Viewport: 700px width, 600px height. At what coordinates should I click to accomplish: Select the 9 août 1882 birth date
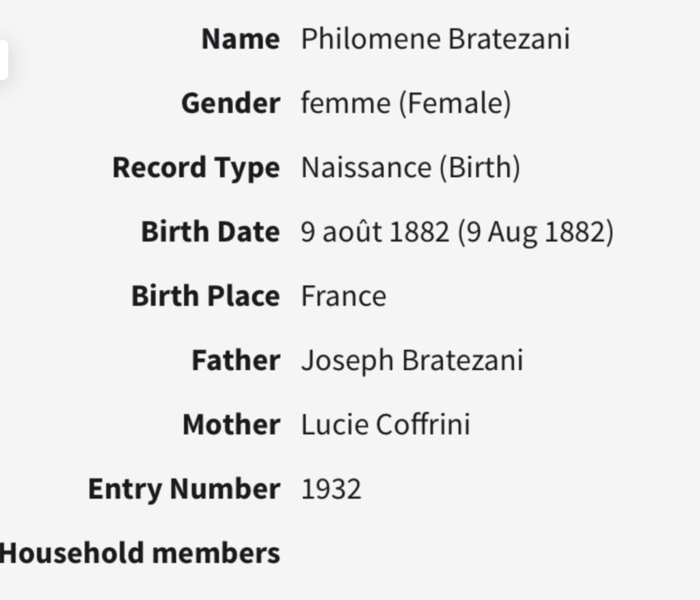point(375,232)
